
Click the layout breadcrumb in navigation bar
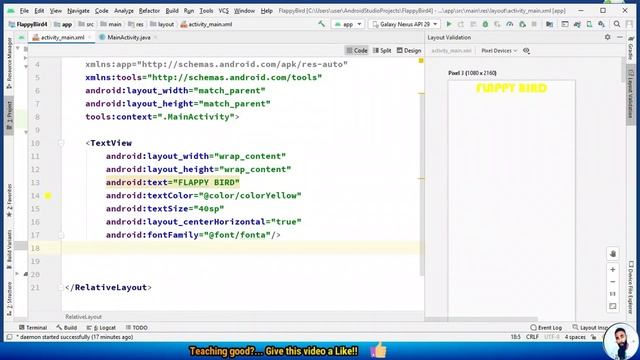pos(162,24)
